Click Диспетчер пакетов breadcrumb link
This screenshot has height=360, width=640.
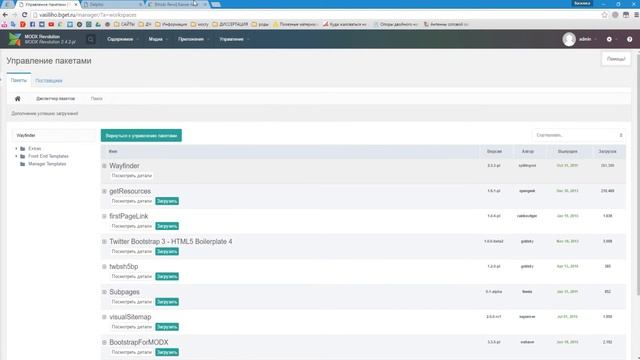[x=56, y=99]
